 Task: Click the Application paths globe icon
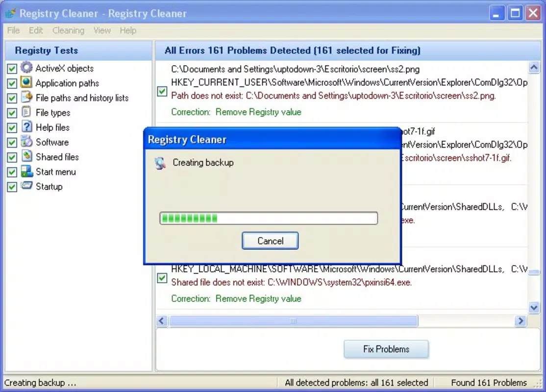point(26,82)
